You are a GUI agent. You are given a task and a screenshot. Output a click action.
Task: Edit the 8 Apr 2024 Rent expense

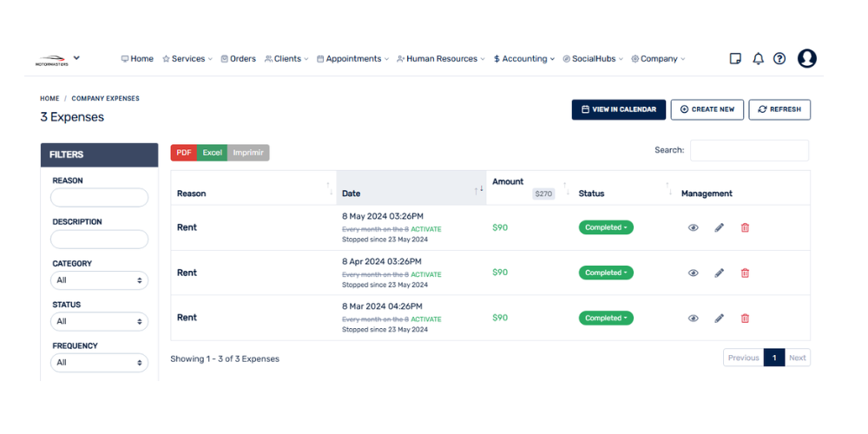719,273
